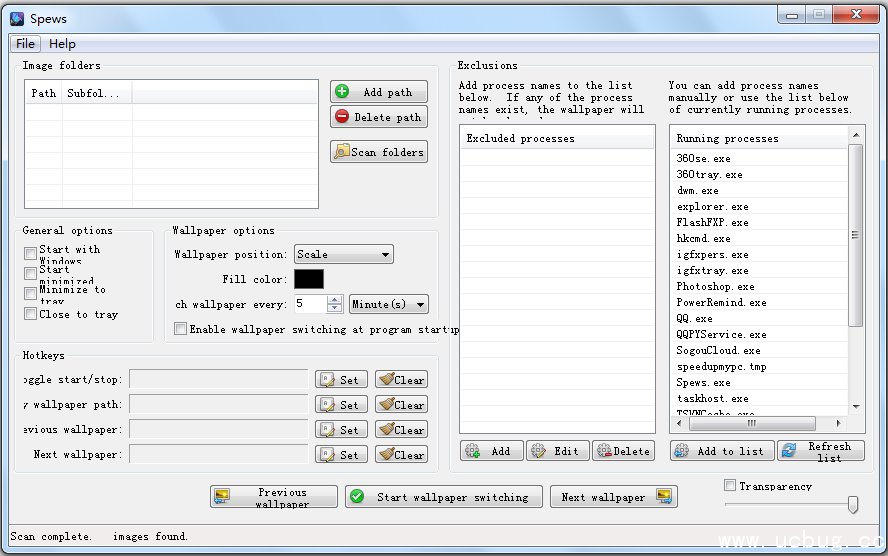888x556 pixels.
Task: Enable Start with Windows checkbox
Action: pos(31,254)
